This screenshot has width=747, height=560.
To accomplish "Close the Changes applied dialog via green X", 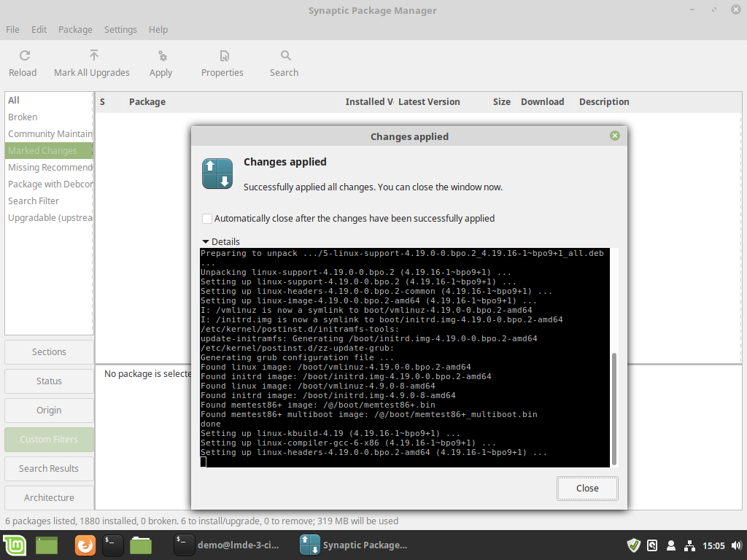I will 615,136.
